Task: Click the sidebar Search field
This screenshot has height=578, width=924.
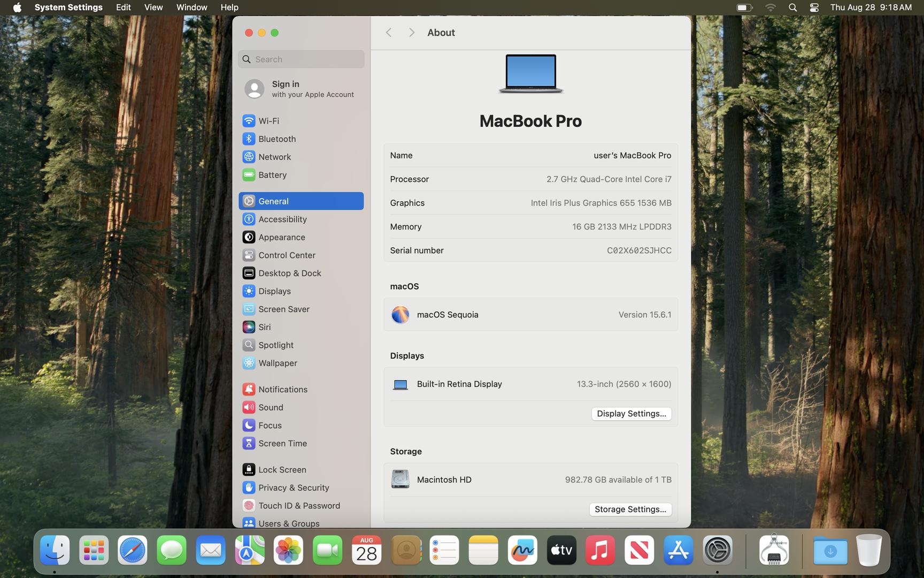Action: point(301,59)
